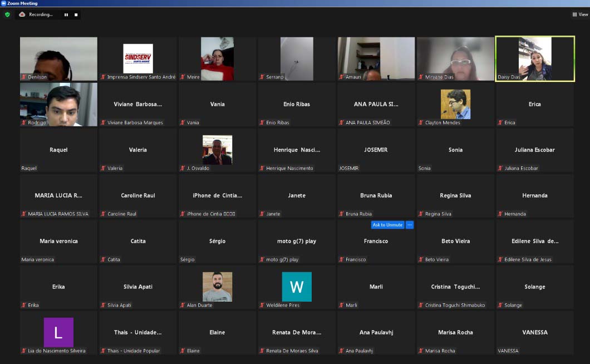Viewport: 590px width, 364px height.
Task: Open more options on Francisco's tile
Action: pyautogui.click(x=410, y=225)
